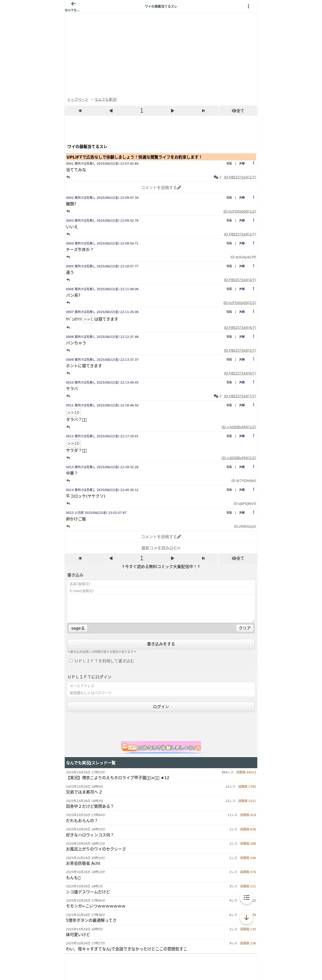Go back with the top-left arrow

(x=73, y=4)
